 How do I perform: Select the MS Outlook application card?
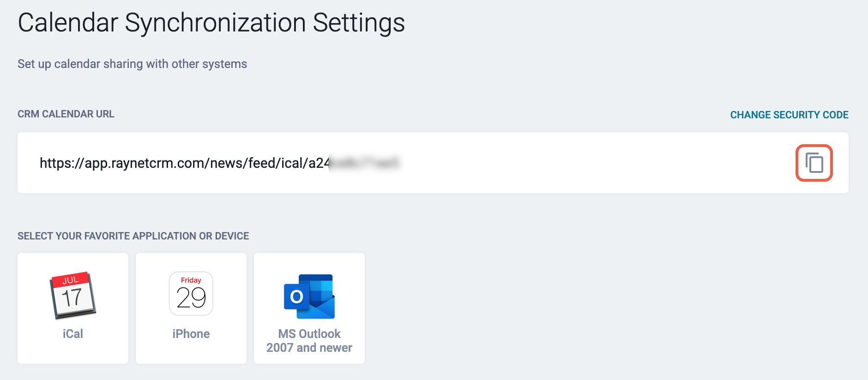[x=309, y=308]
